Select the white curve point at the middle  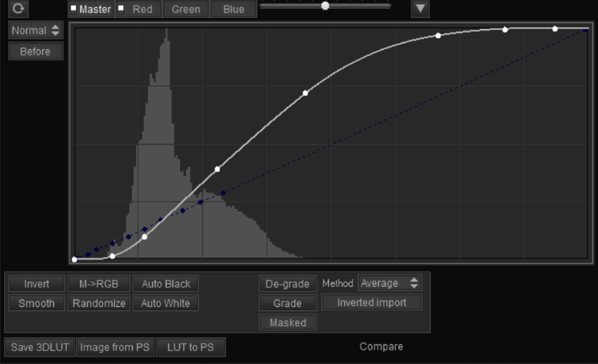point(306,93)
